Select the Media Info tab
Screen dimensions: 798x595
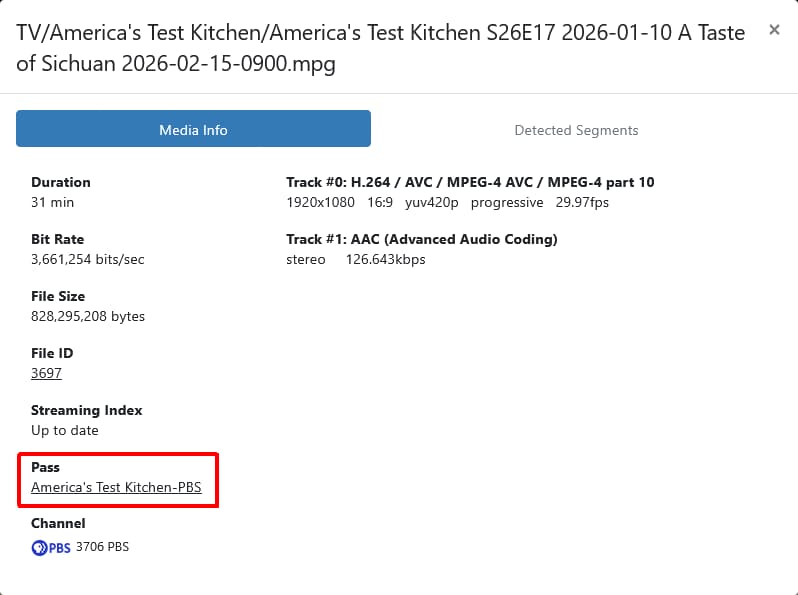click(x=193, y=130)
